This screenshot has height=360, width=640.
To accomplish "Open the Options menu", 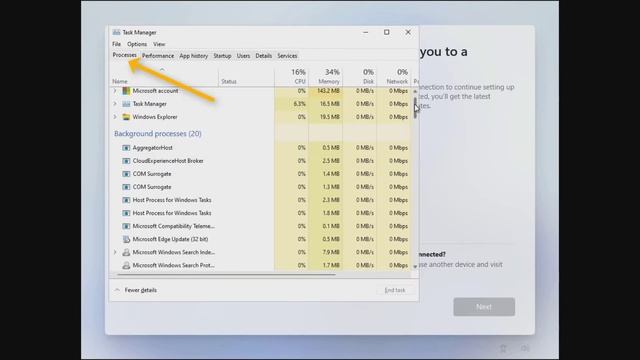I will [137, 44].
